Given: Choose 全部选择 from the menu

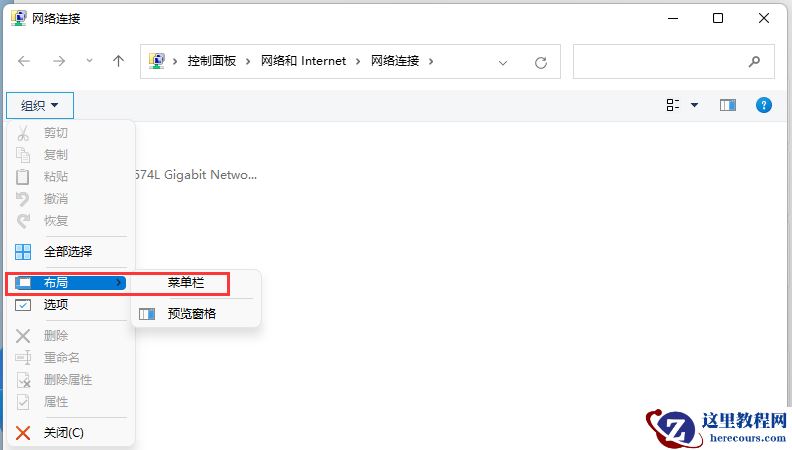Looking at the screenshot, I should (x=71, y=252).
